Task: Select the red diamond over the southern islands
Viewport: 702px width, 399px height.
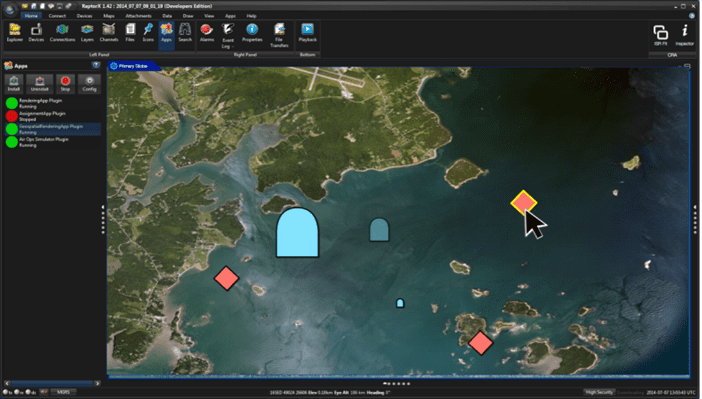Action: (x=480, y=343)
